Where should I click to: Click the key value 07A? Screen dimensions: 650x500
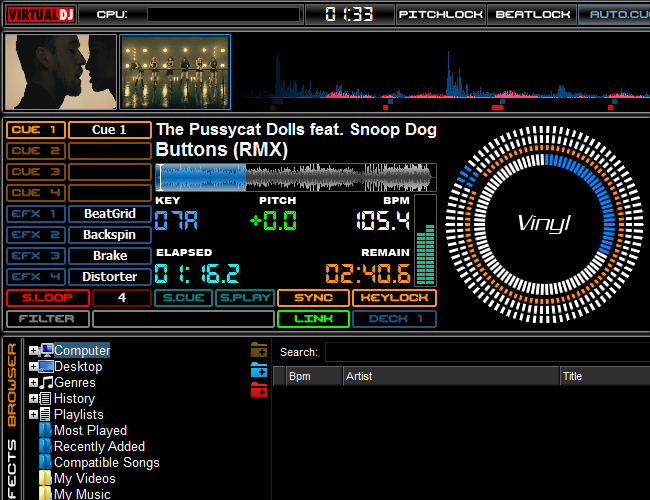pos(176,221)
